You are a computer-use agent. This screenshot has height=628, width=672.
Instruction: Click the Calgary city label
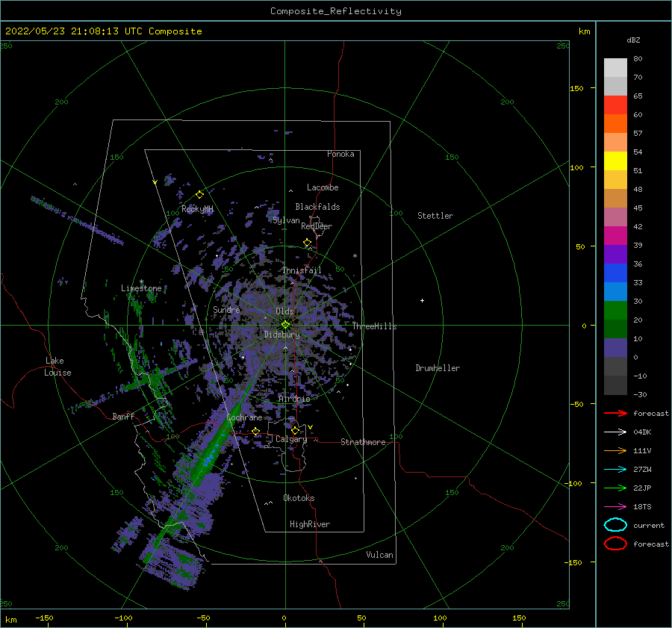(x=291, y=439)
